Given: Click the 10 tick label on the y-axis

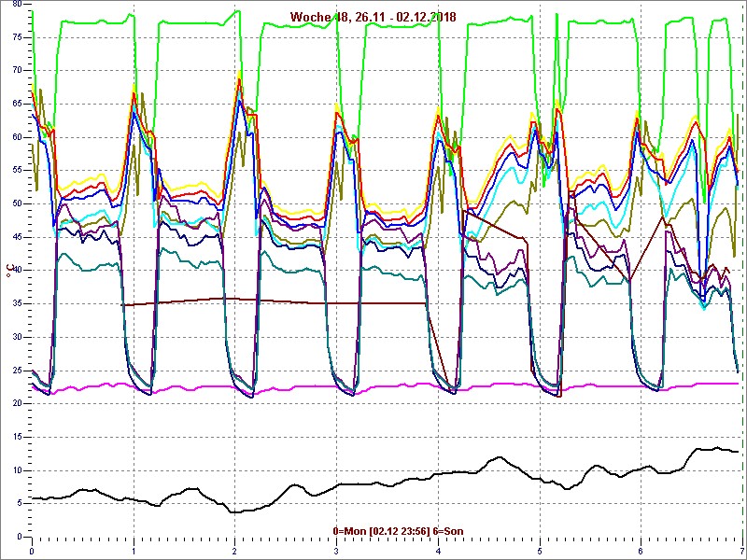Looking at the screenshot, I should point(15,470).
